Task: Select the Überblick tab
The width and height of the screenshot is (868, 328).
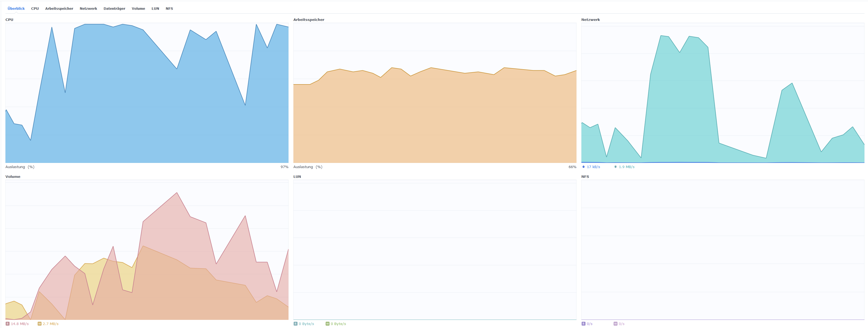Action: point(16,8)
